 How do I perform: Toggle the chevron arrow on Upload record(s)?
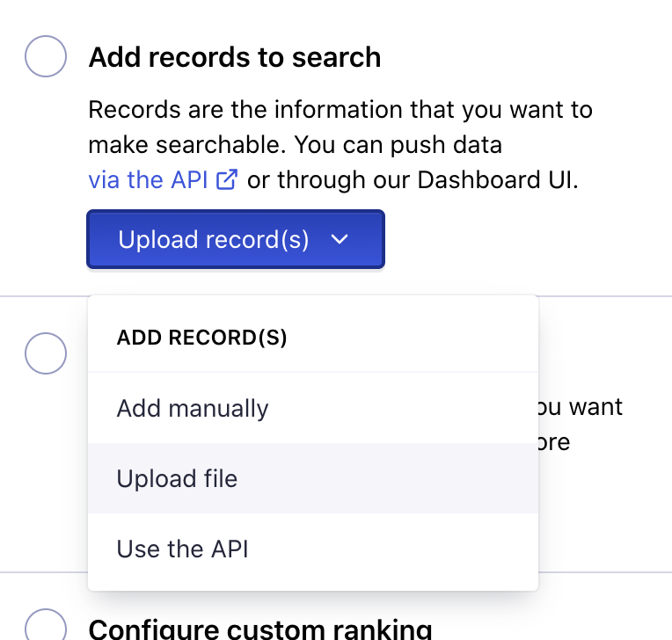[x=340, y=239]
